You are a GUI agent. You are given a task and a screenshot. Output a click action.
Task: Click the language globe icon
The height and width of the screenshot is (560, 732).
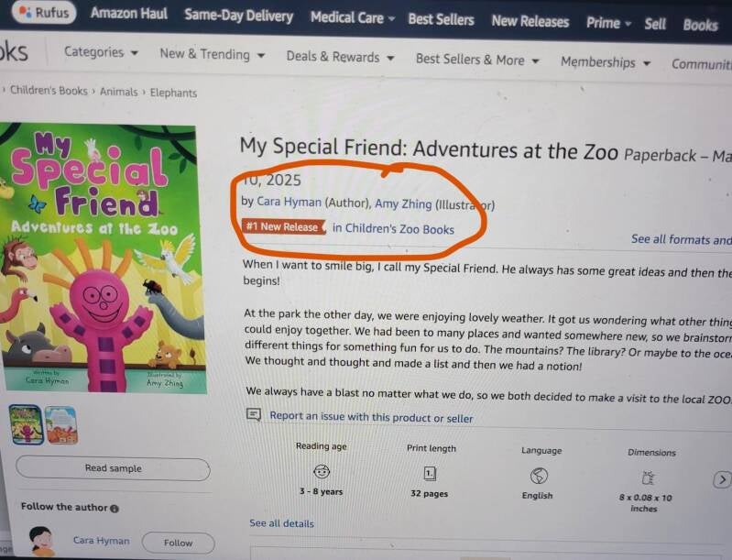coord(538,476)
